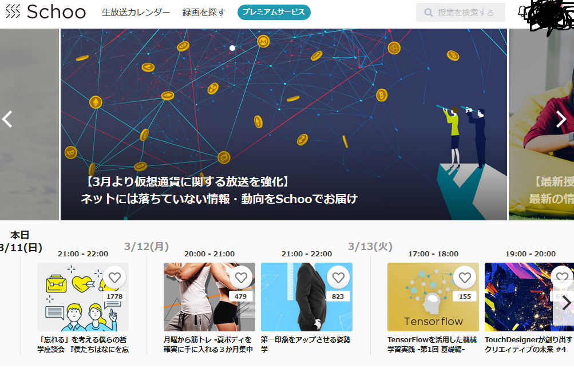Image resolution: width=574 pixels, height=392 pixels.
Task: Favorite the 「忘れる」を考える class heart
Action: pos(114,278)
